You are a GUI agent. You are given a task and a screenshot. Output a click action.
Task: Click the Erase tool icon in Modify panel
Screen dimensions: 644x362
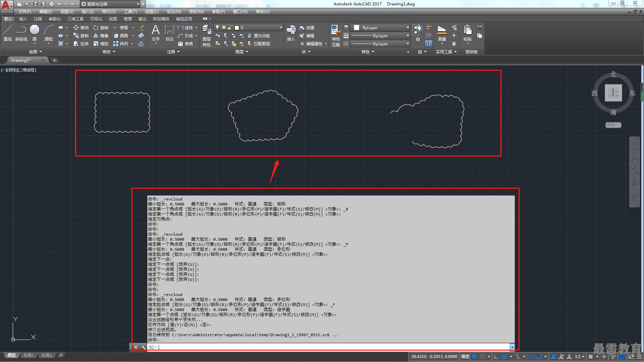141,27
